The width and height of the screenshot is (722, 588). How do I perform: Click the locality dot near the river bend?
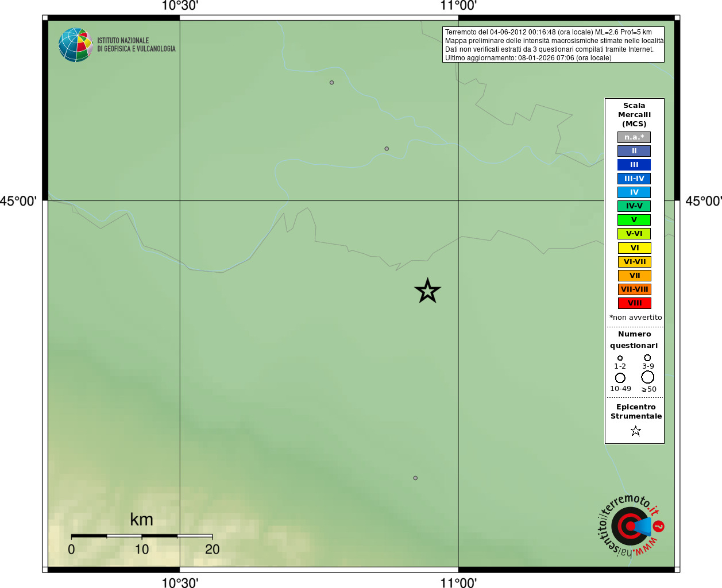[x=387, y=149]
